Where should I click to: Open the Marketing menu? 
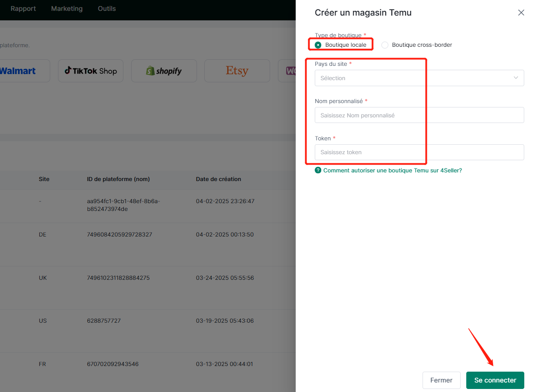click(67, 9)
